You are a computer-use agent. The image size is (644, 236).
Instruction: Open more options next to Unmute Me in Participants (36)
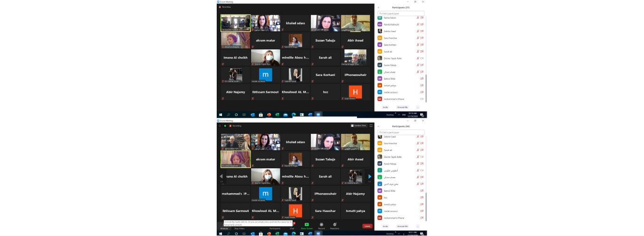(417, 226)
